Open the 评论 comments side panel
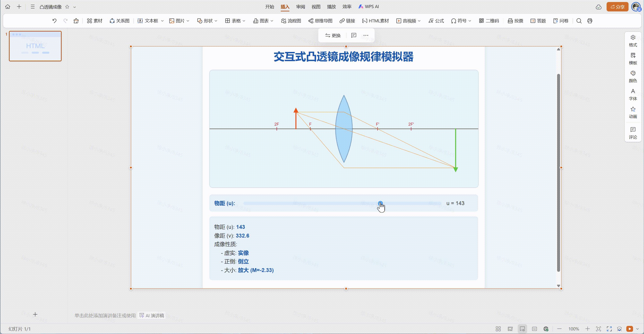644x334 pixels. click(633, 133)
